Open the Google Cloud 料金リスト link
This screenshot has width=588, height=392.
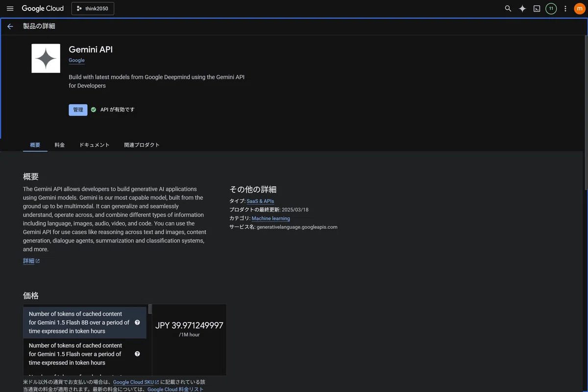tap(175, 389)
